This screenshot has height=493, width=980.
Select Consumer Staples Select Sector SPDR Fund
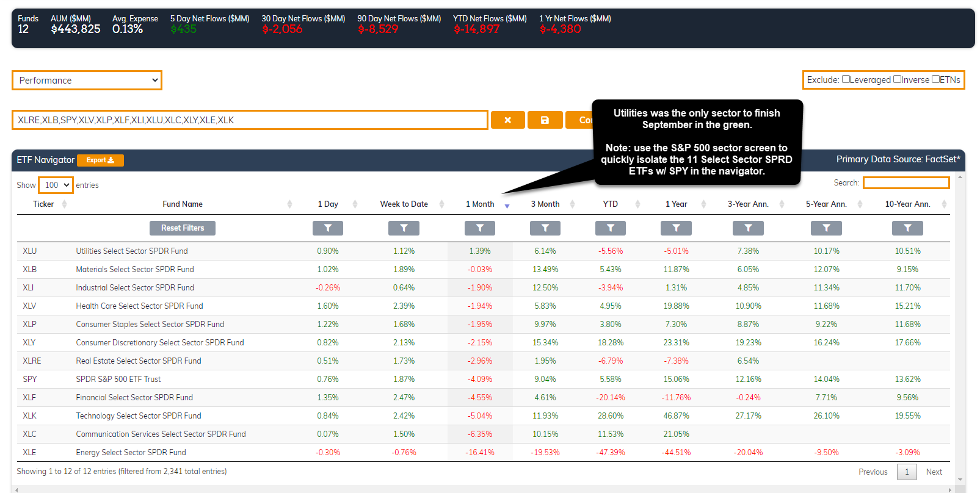pos(150,324)
